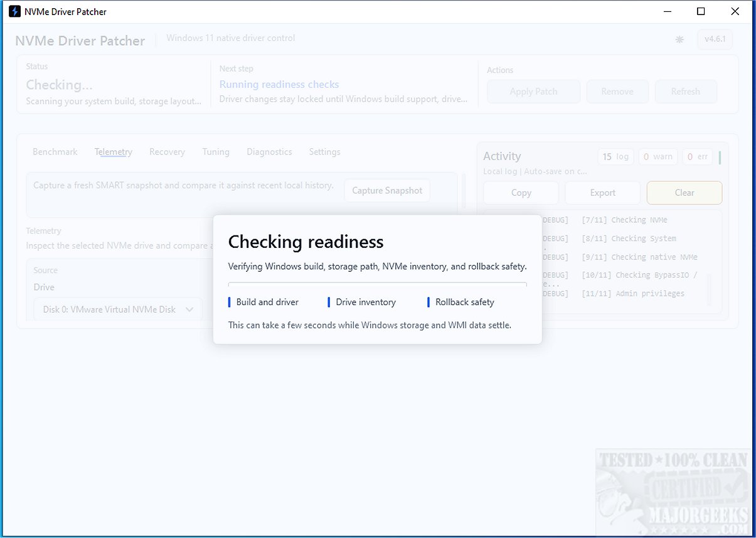Click the readiness progress bar

coord(378,284)
